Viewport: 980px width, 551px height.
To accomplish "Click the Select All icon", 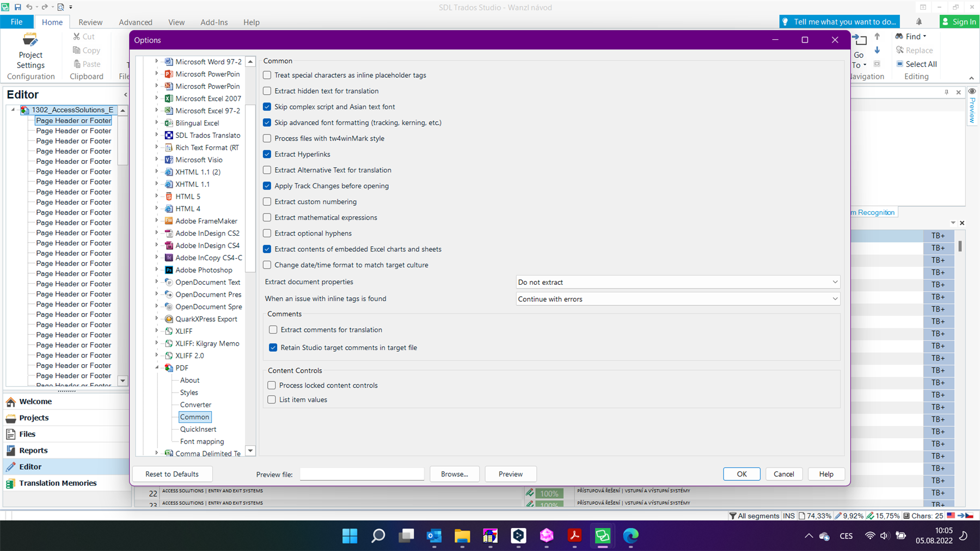I will click(x=900, y=64).
